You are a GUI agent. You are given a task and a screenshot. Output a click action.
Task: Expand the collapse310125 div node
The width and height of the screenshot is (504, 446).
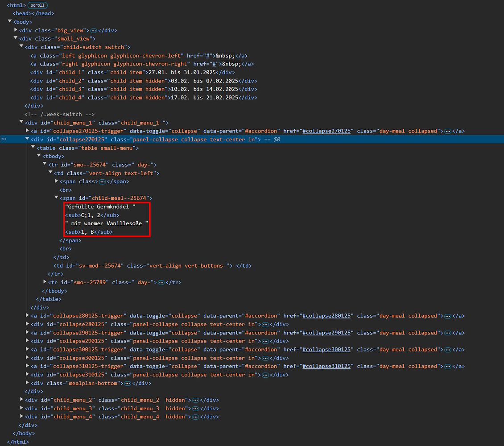point(28,374)
